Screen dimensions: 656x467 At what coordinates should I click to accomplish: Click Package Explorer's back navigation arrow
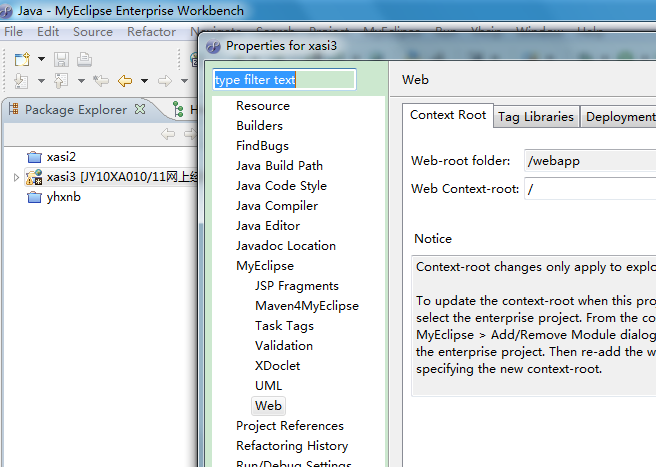[x=168, y=134]
